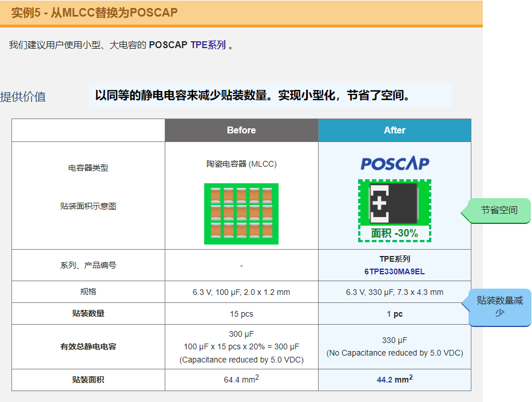
Task: Click the 64.4 mm² cell
Action: tap(241, 379)
